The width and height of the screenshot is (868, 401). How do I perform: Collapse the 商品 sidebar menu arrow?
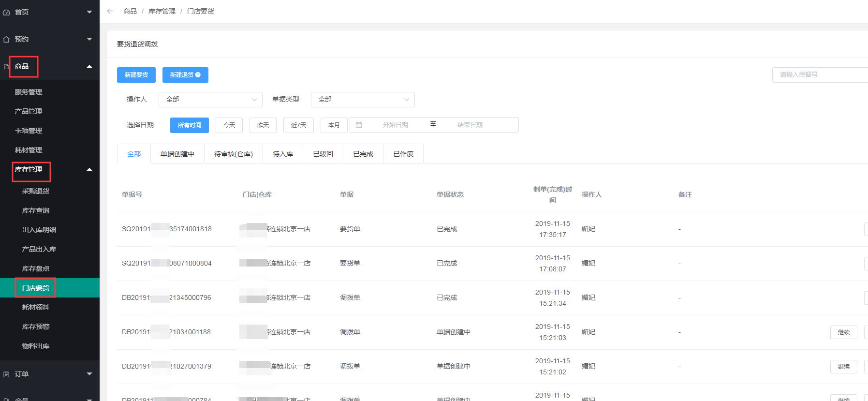89,66
